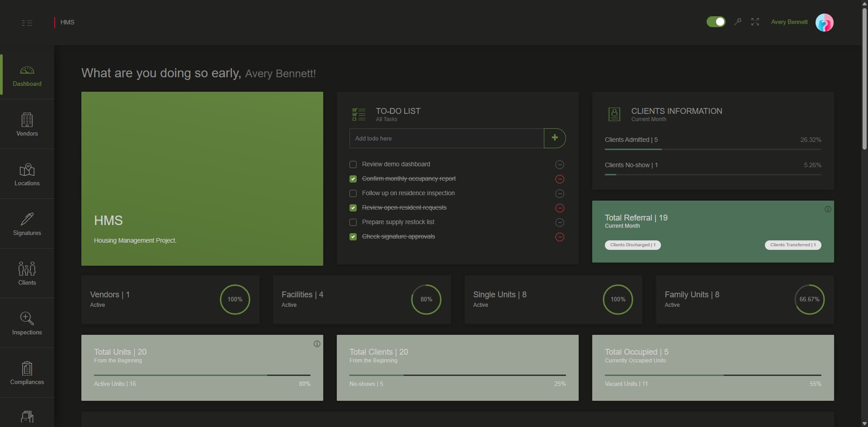This screenshot has height=427, width=868.
Task: Remove the 'Prepare supply restock list' todo
Action: tap(560, 223)
